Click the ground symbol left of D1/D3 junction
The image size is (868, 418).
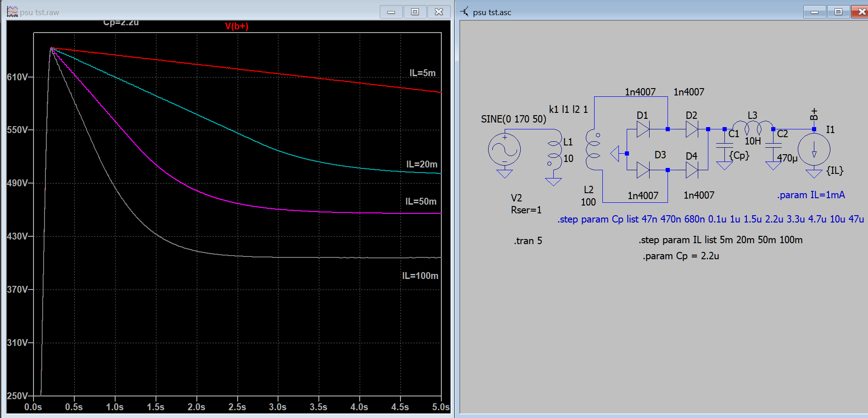pos(615,154)
